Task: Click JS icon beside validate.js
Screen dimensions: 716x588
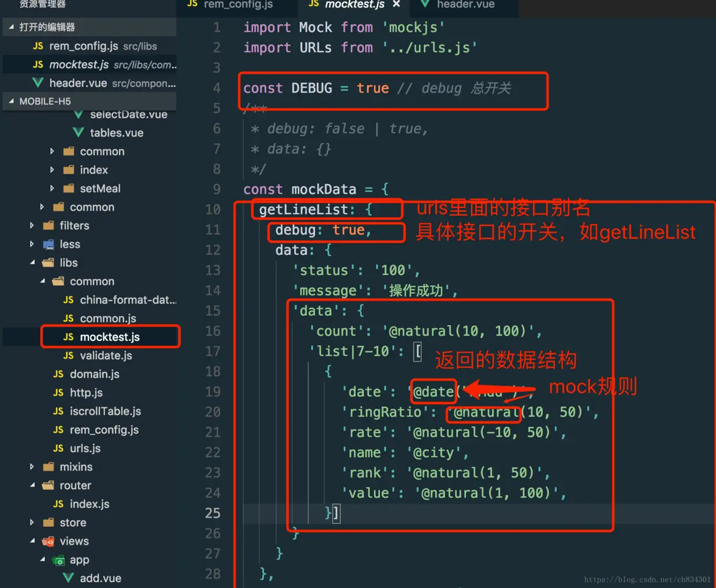Action: 68,355
